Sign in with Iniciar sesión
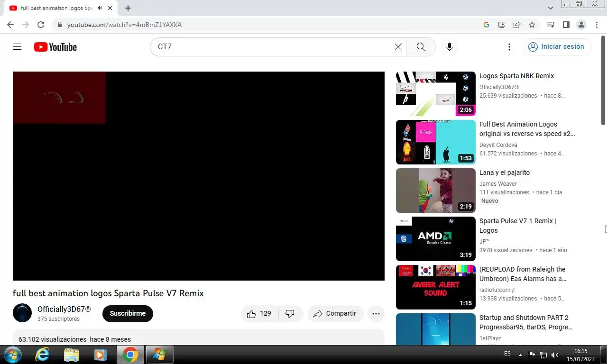Screen dimensions: 607x364 click(557, 46)
